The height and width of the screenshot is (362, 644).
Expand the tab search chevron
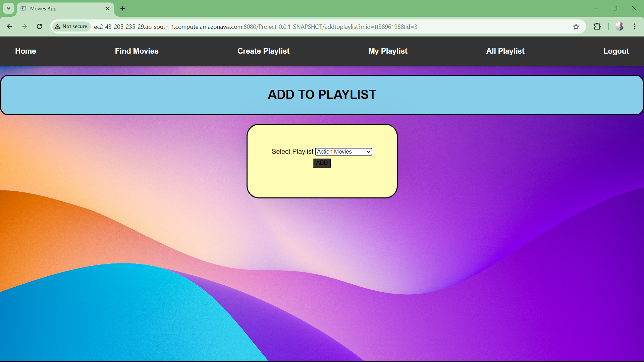pos(8,8)
